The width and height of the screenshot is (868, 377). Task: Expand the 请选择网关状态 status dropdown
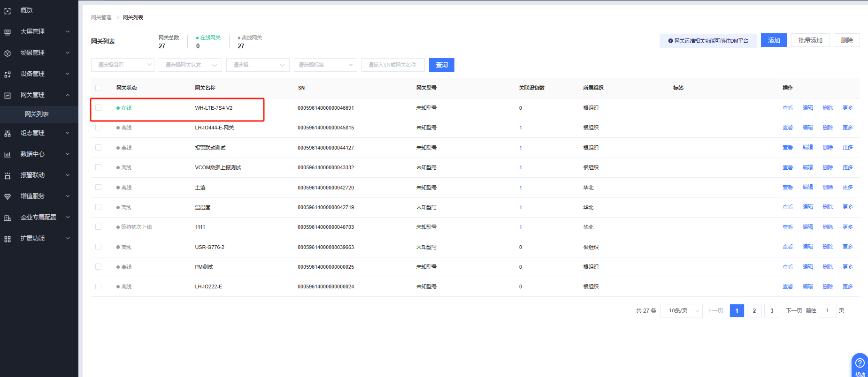(190, 65)
